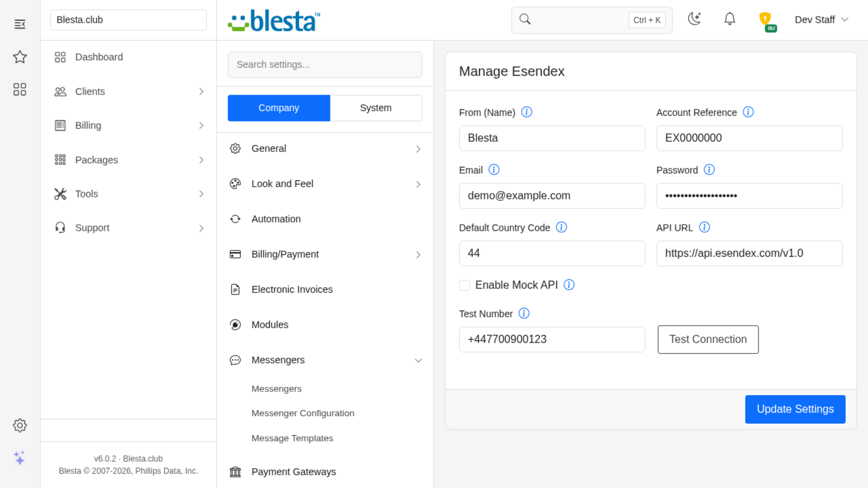Show info tooltip for API URL

coord(704,227)
